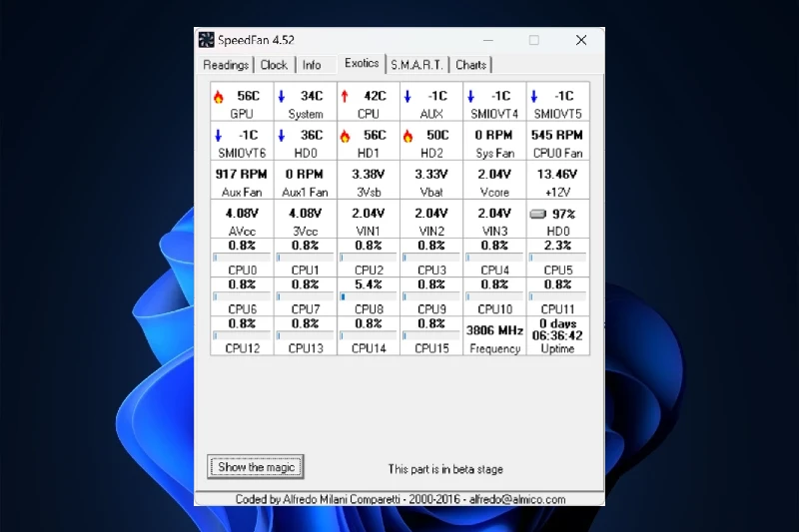
Task: Click the blue down arrow for SMIOVT4
Action: point(470,96)
